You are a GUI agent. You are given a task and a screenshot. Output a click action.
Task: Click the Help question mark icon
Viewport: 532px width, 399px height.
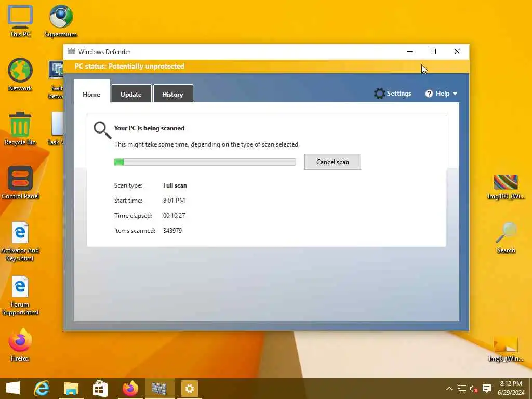pos(429,94)
